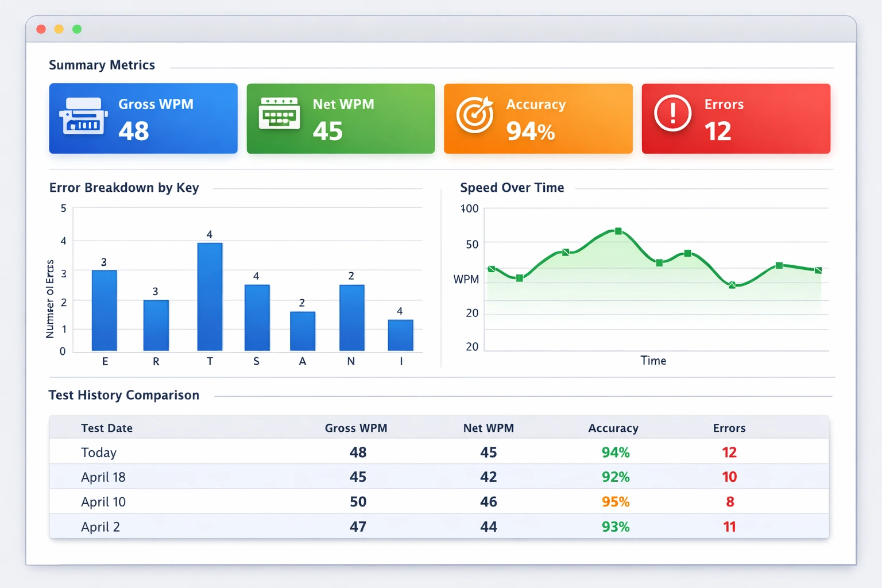Expand the Speed Over Time section
Viewport: 882px width, 588px height.
pyautogui.click(x=512, y=188)
